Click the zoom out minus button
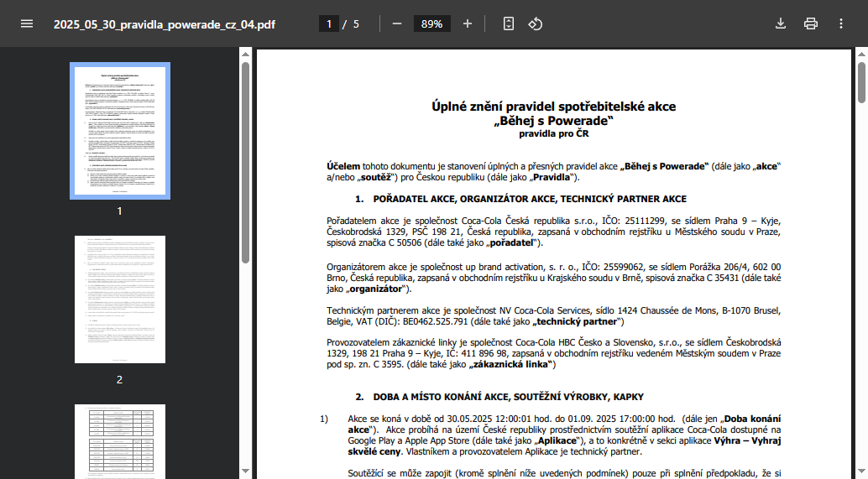 397,23
